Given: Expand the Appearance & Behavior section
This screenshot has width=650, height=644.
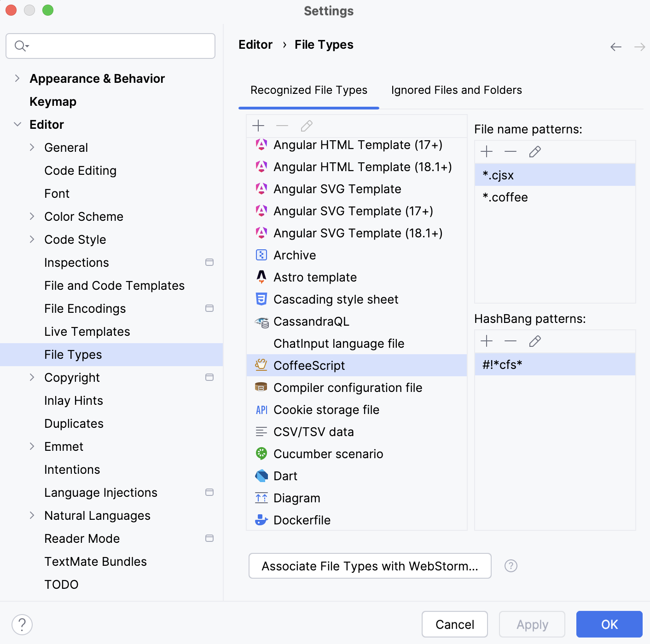Looking at the screenshot, I should [17, 78].
